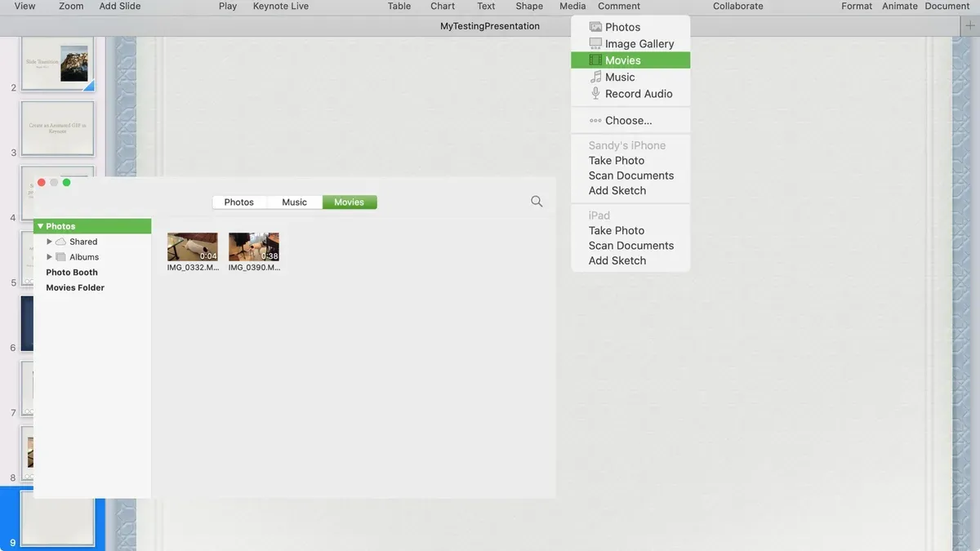This screenshot has height=551, width=980.
Task: Switch to Music tab in media browser
Action: 294,202
